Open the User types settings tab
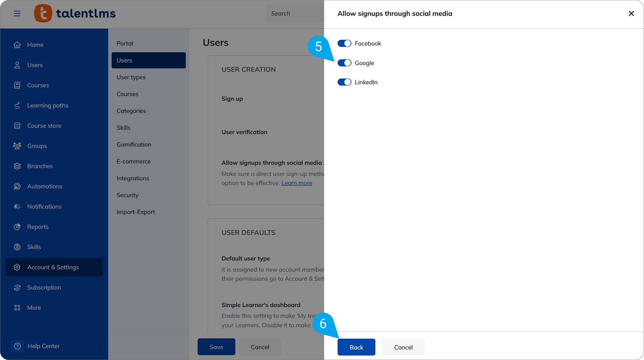 click(149, 77)
